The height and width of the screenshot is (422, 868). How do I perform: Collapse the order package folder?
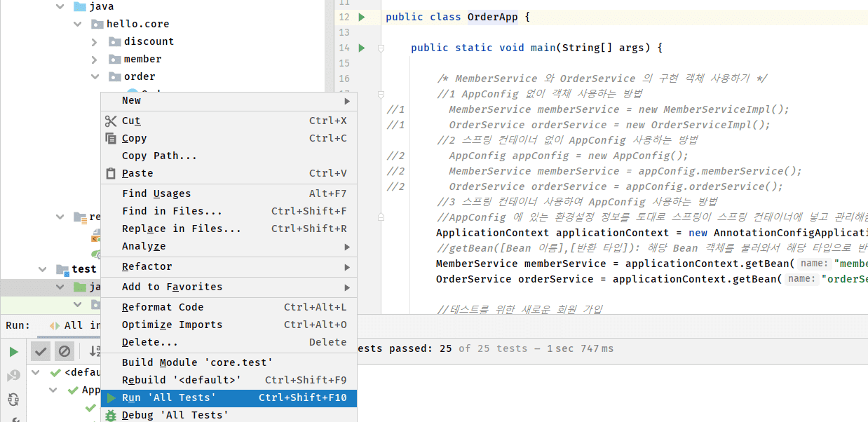click(95, 77)
